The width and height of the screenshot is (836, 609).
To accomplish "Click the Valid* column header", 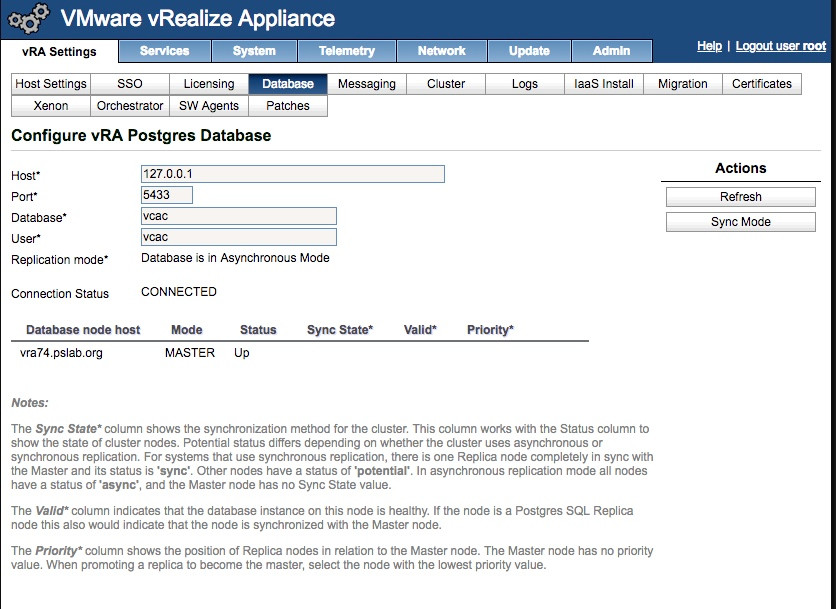I will pyautogui.click(x=420, y=330).
